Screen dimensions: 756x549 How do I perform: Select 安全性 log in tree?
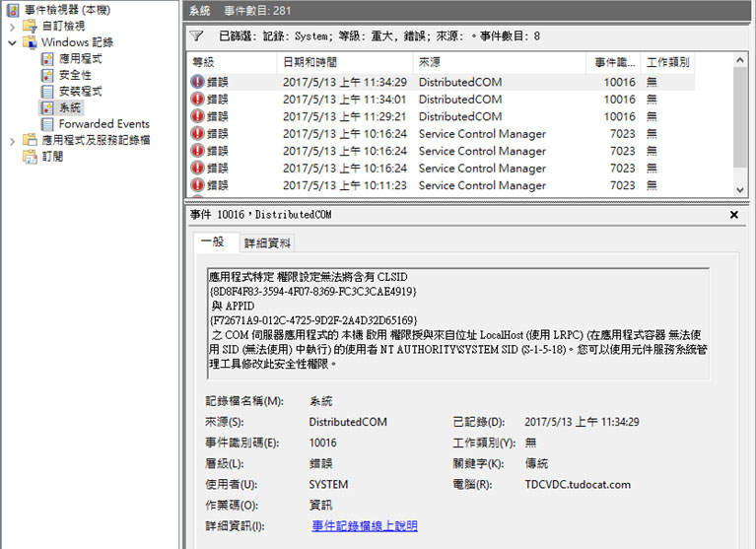[x=75, y=75]
